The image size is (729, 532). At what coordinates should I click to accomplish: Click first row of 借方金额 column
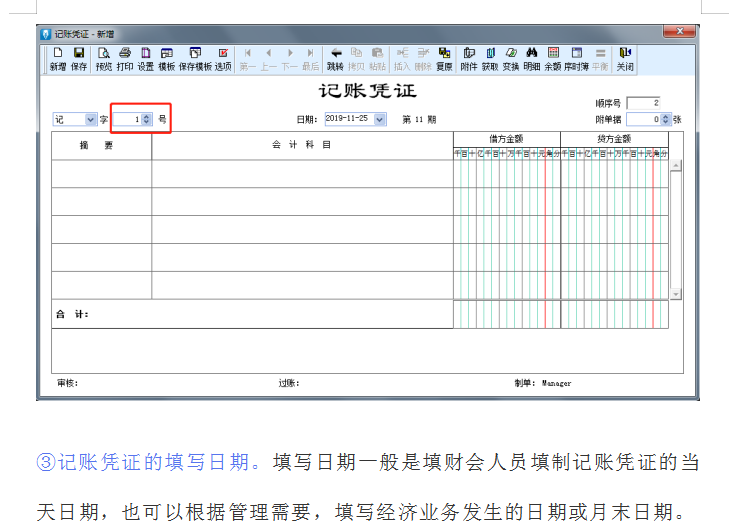[507, 174]
